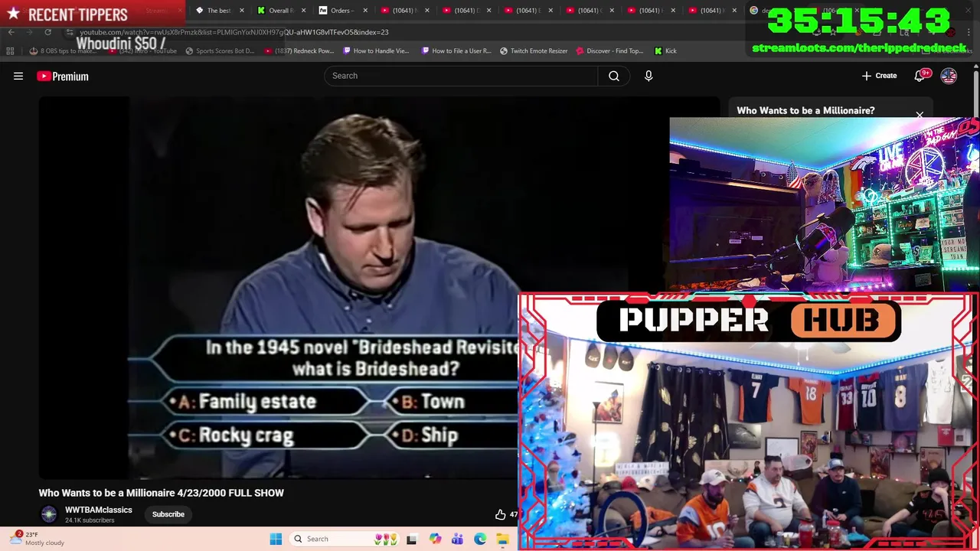Close the "The best" browser tab
This screenshot has height=551, width=980.
click(242, 11)
